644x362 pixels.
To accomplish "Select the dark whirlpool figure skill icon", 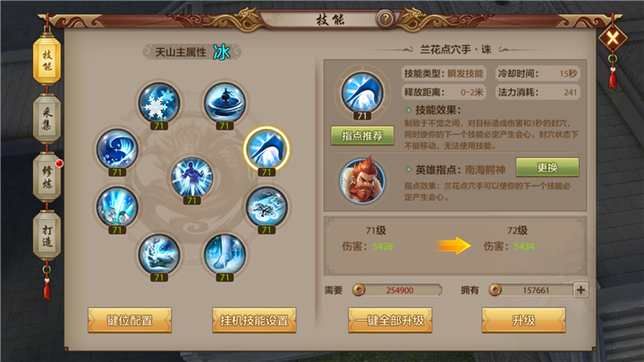I will tap(225, 103).
